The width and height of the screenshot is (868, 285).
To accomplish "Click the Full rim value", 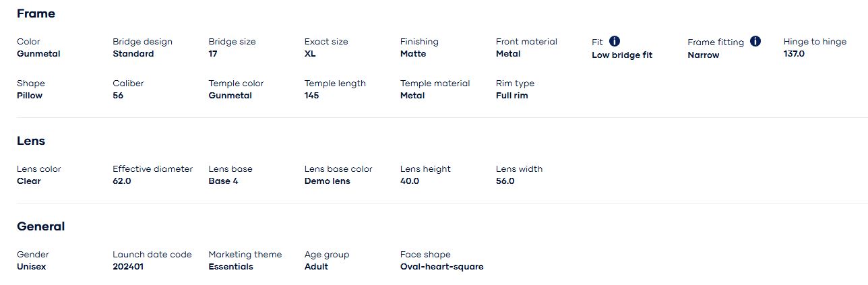I will point(511,96).
